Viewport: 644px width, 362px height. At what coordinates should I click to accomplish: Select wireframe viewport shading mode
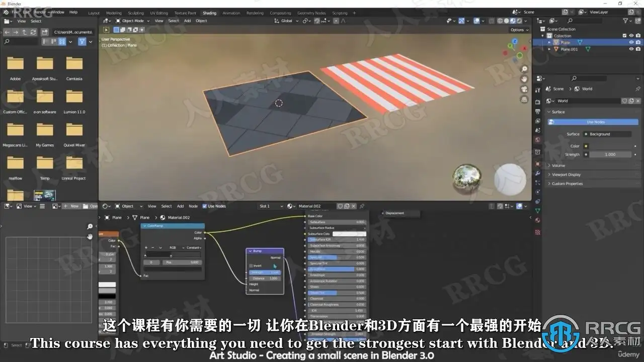click(x=500, y=21)
